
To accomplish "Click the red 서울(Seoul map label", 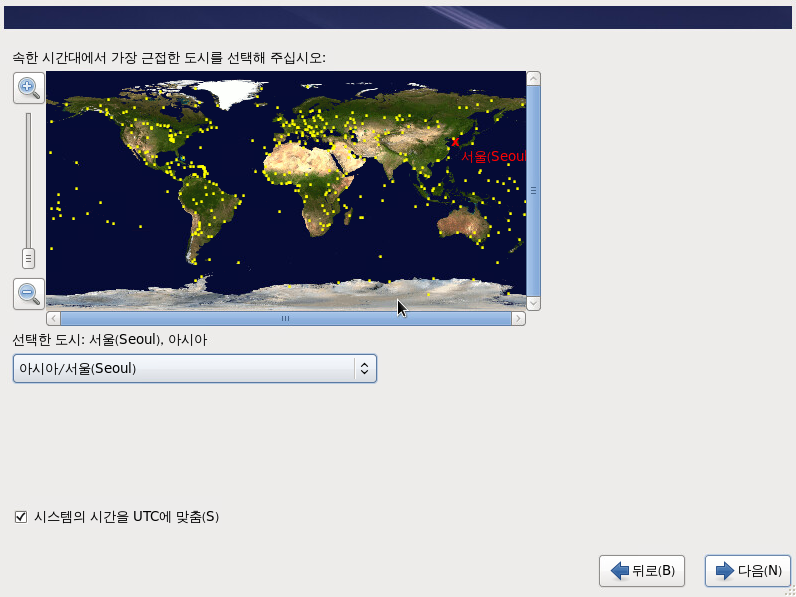I will pyautogui.click(x=493, y=156).
